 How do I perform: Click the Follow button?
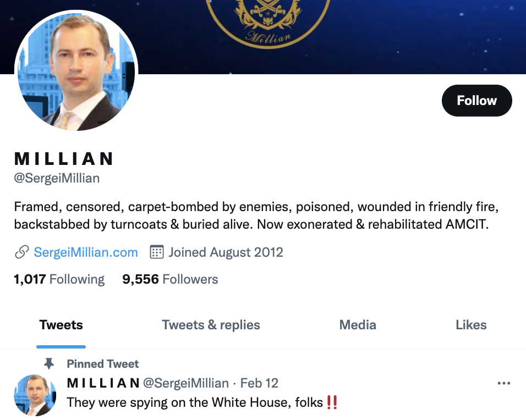tap(476, 101)
